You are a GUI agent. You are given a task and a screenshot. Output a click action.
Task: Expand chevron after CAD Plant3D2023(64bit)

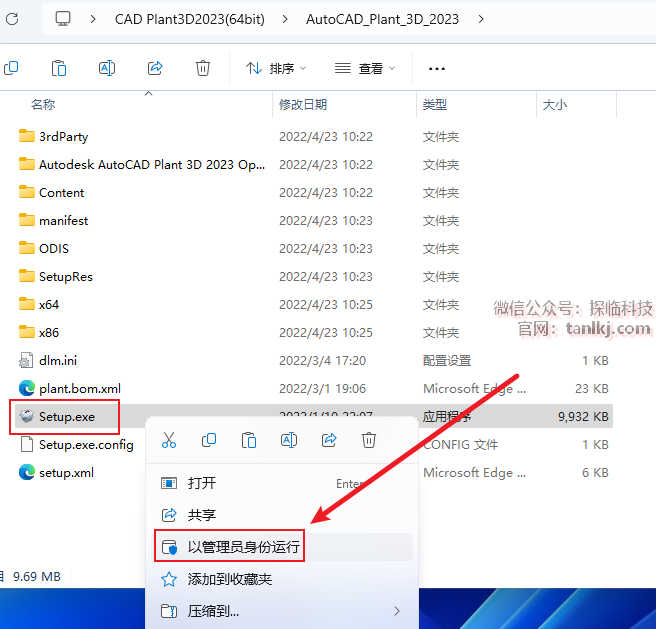[285, 19]
